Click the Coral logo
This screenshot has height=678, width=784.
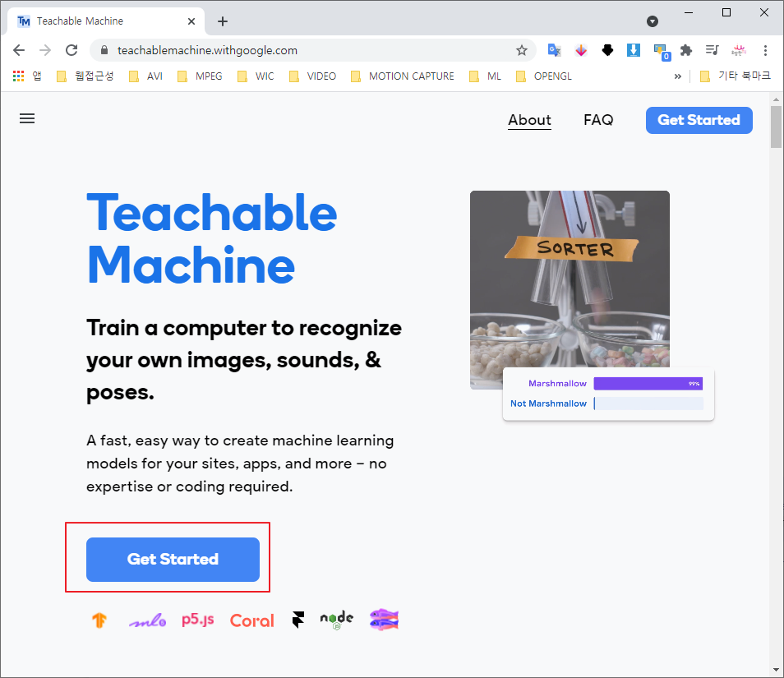[252, 620]
